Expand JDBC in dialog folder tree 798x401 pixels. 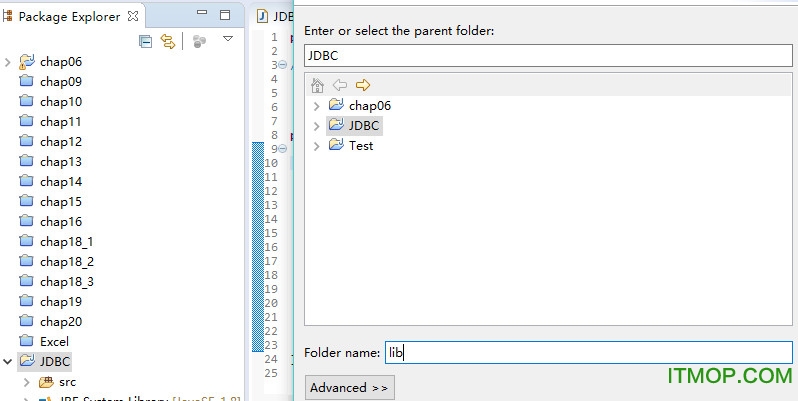[317, 126]
